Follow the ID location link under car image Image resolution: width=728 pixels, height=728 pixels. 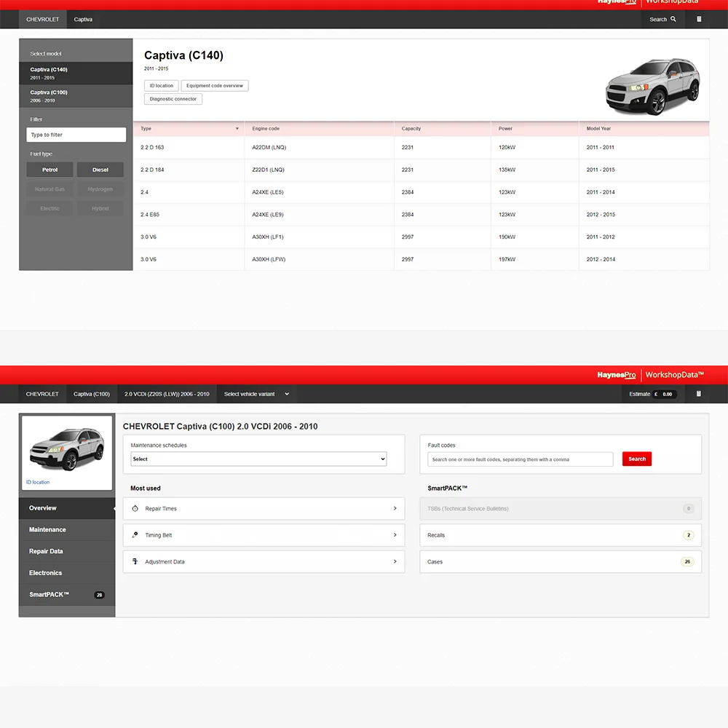pyautogui.click(x=38, y=482)
